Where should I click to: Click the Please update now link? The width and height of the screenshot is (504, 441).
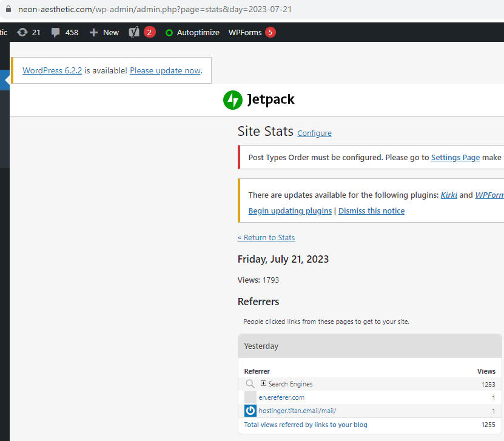point(165,71)
